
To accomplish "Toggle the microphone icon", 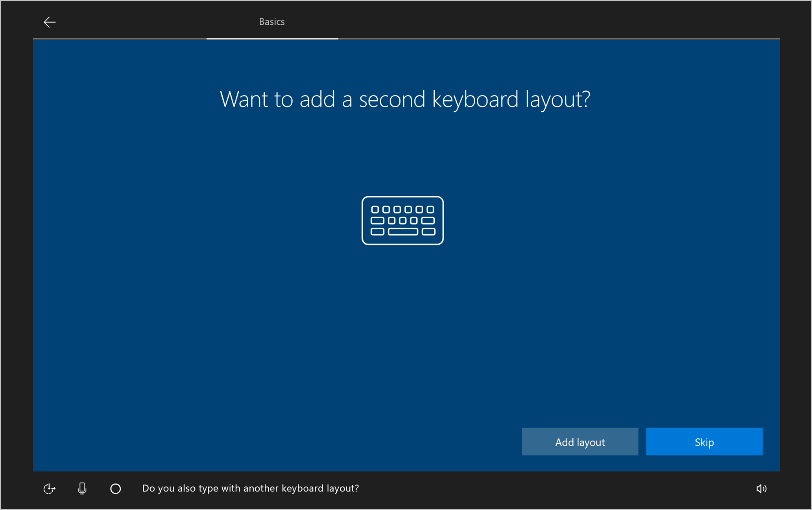I will 82,488.
